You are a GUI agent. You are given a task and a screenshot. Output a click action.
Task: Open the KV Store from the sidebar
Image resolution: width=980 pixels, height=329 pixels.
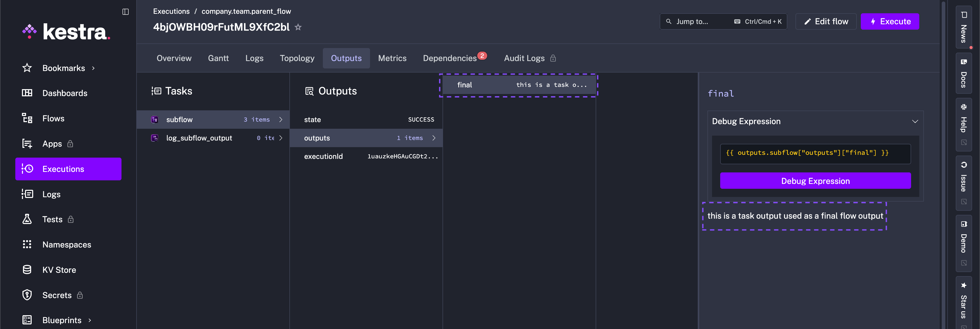[59, 269]
